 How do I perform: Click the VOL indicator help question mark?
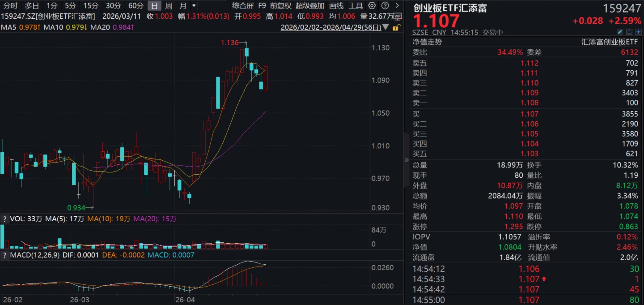(x=5, y=219)
